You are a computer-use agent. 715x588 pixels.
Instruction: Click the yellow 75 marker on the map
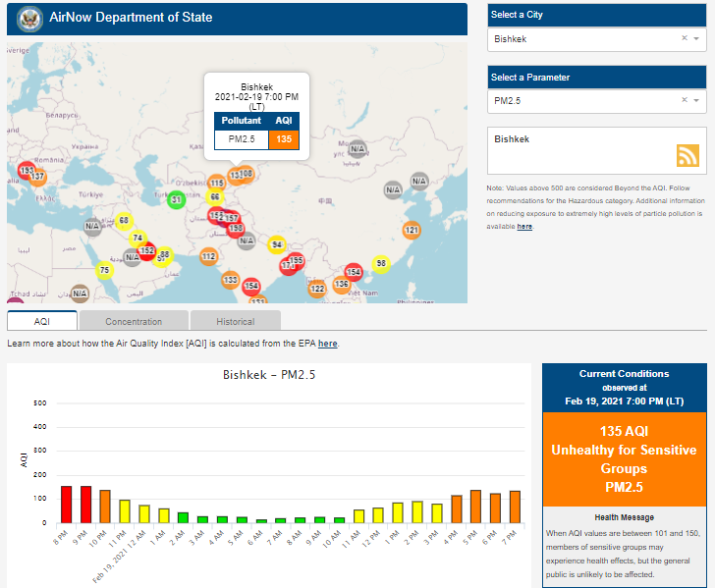click(x=104, y=271)
